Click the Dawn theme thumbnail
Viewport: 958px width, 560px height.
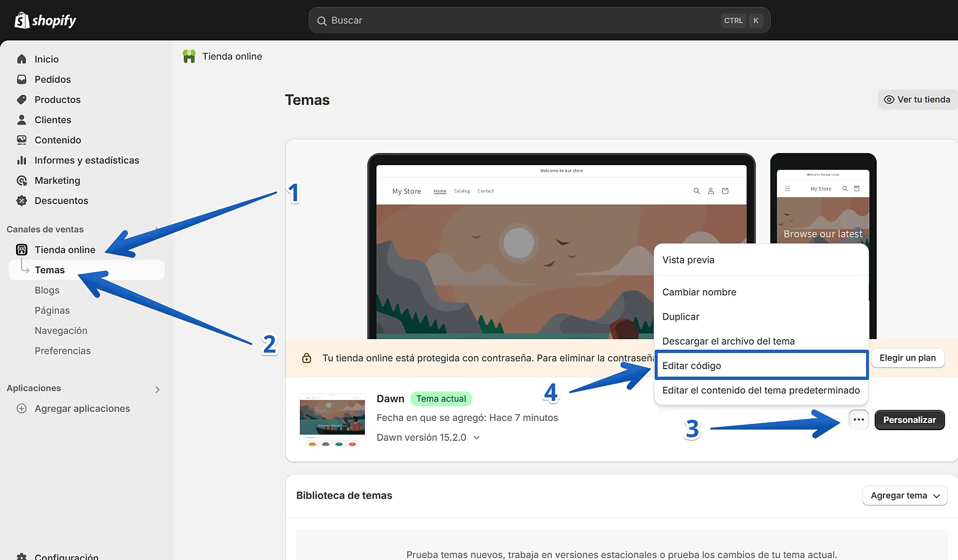click(x=332, y=419)
